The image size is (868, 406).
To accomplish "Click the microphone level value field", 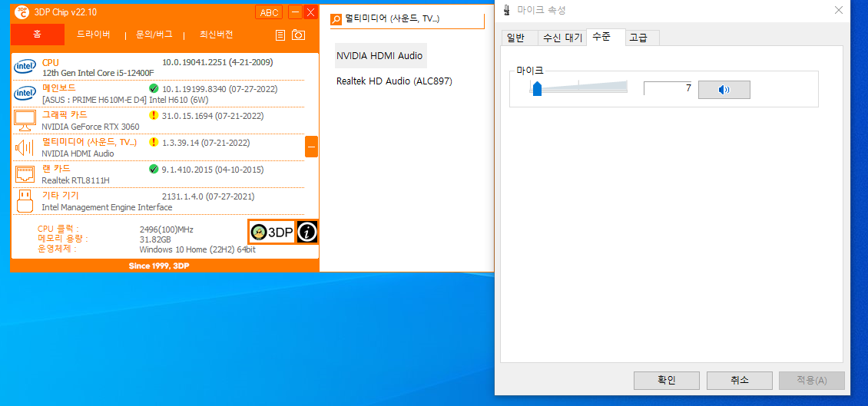I will (x=668, y=88).
